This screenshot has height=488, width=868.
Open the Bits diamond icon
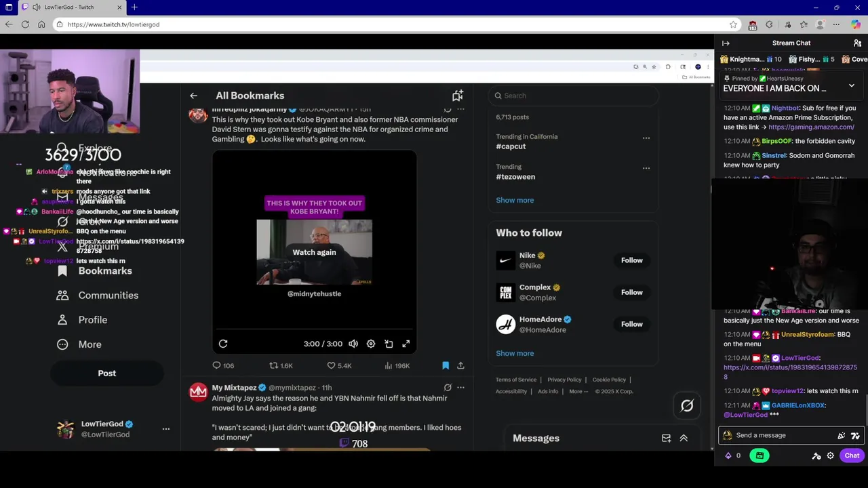pos(728,455)
